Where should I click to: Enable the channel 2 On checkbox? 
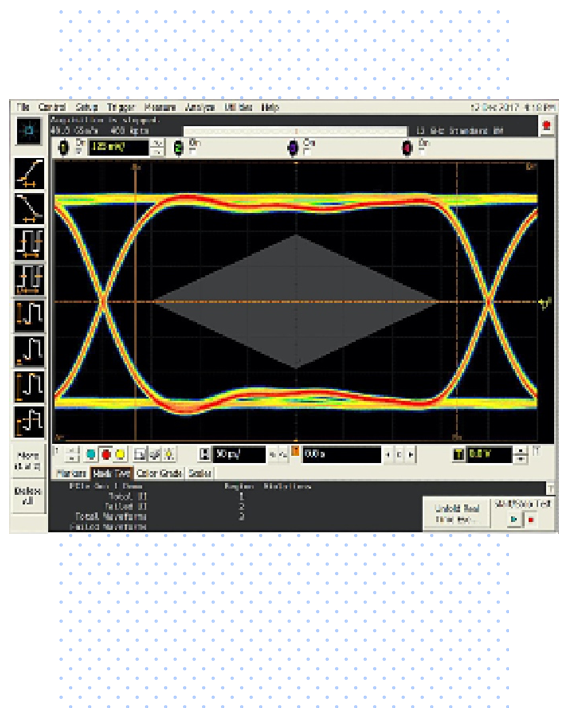pyautogui.click(x=193, y=150)
